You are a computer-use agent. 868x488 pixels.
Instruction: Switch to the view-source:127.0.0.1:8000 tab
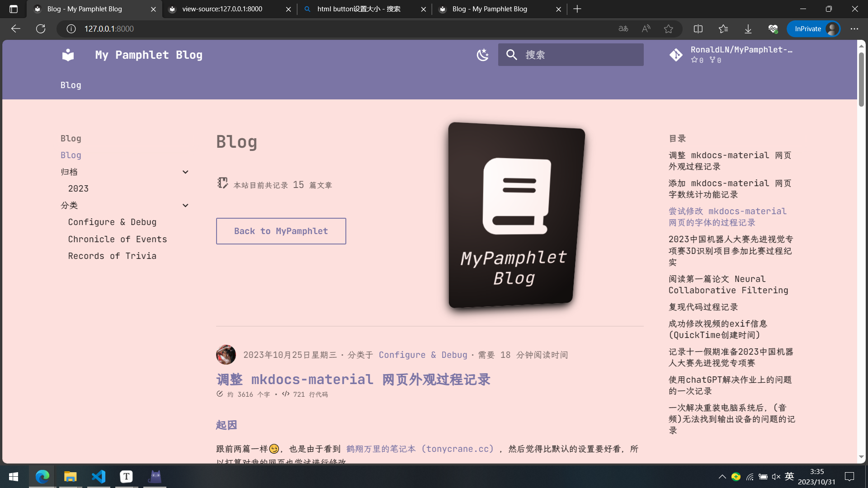coord(222,9)
